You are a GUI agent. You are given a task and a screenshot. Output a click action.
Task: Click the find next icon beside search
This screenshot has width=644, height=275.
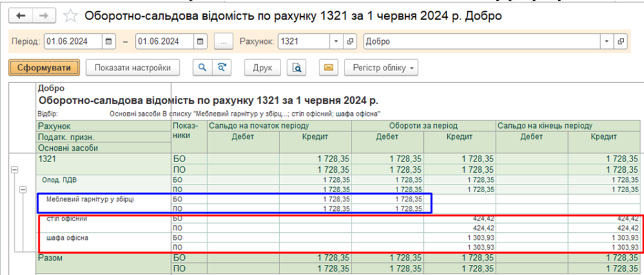220,67
